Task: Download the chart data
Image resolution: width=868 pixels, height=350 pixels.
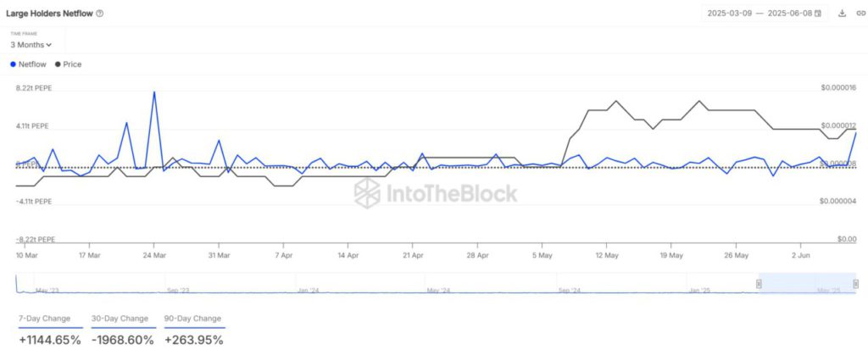Action: click(842, 14)
